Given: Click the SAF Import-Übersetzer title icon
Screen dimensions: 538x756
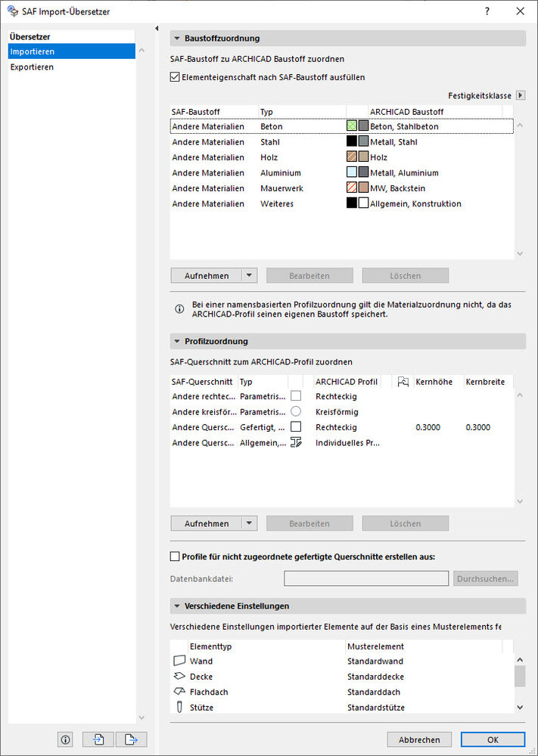Looking at the screenshot, I should pyautogui.click(x=13, y=11).
